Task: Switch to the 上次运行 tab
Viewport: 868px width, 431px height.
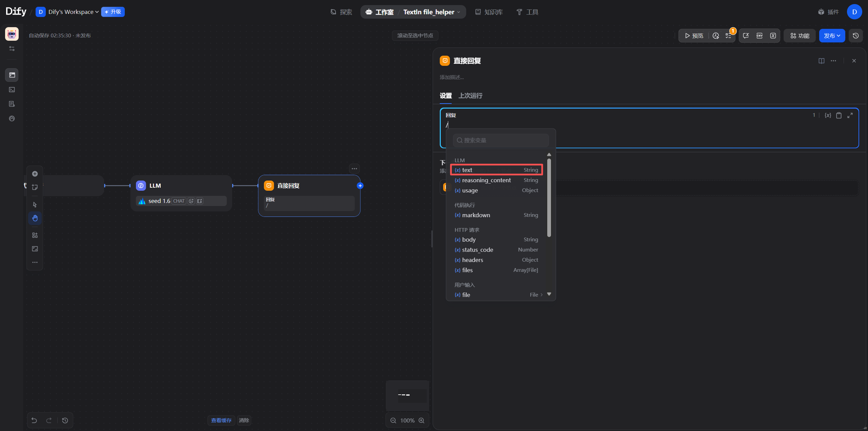Action: [470, 96]
